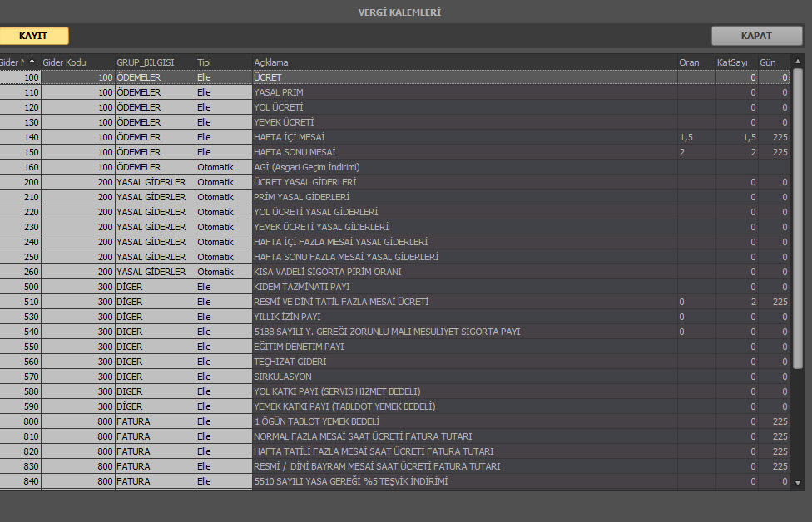Click Gün value 225 in row 820
The image size is (812, 522).
coord(775,452)
